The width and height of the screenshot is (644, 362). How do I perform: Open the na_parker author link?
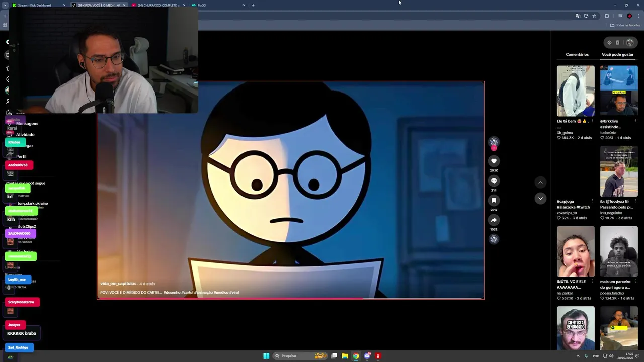[x=565, y=293]
